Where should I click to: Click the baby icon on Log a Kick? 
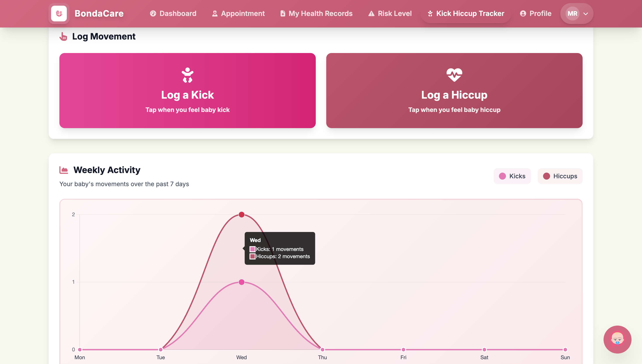(x=187, y=75)
